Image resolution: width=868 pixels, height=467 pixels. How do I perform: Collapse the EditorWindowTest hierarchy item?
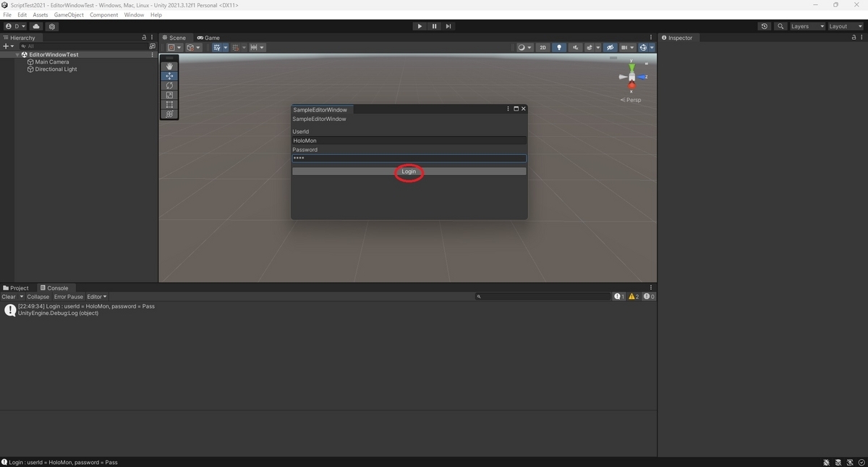[17, 54]
